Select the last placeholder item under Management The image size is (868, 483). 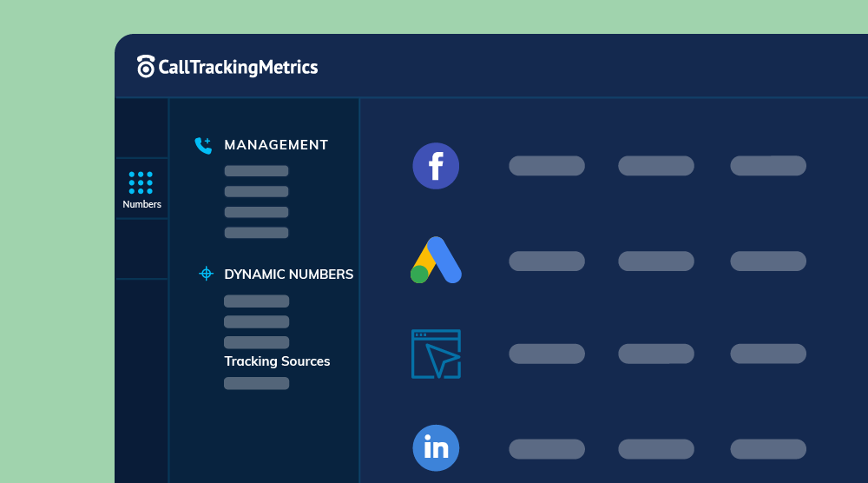click(256, 233)
